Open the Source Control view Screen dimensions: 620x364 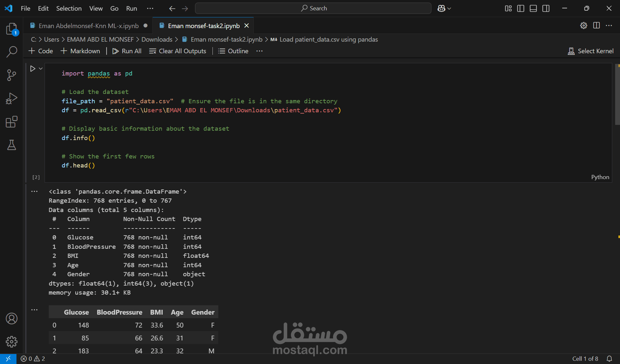[x=12, y=75]
